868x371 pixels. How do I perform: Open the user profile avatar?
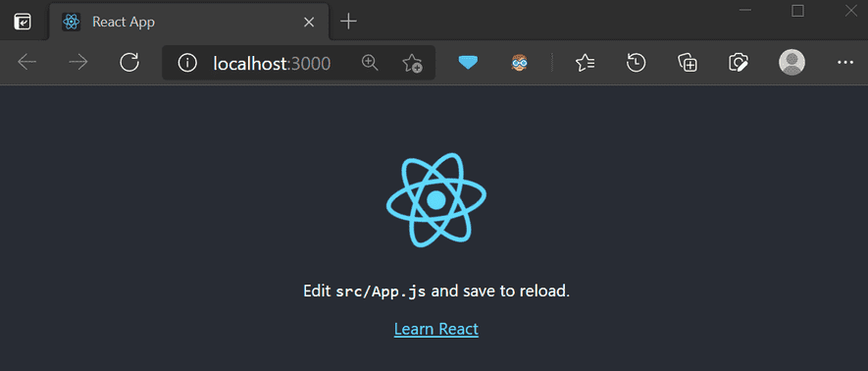(x=792, y=62)
